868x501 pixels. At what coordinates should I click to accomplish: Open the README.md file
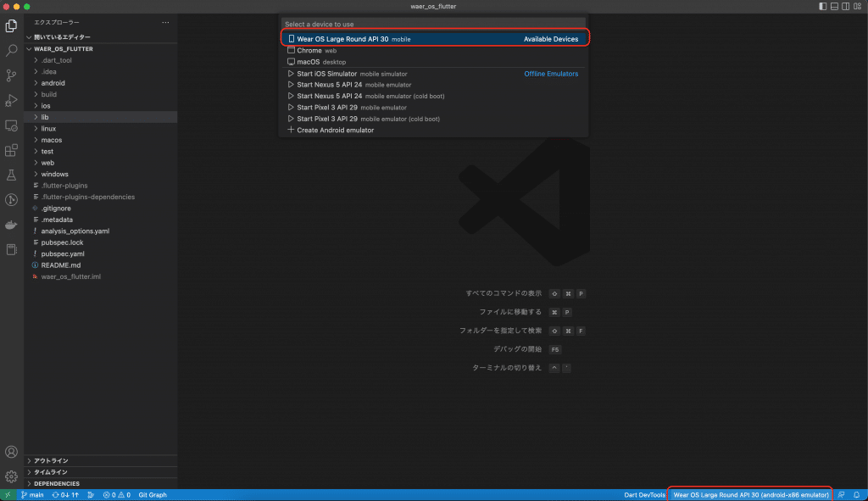(x=101, y=265)
